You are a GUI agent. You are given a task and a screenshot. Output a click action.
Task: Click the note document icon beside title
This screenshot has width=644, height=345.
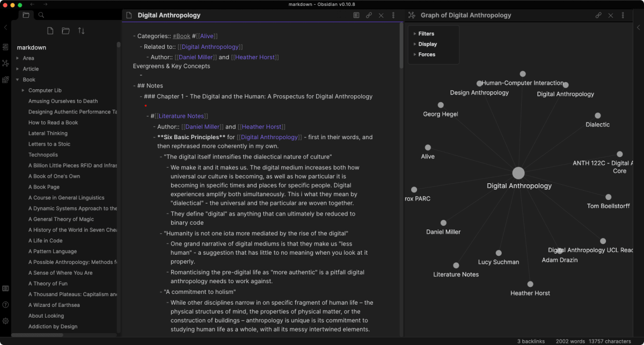tap(129, 16)
